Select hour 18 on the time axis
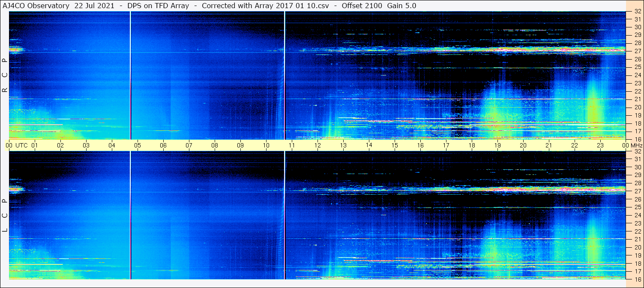Screen dimensions: 644x288 coord(472,145)
